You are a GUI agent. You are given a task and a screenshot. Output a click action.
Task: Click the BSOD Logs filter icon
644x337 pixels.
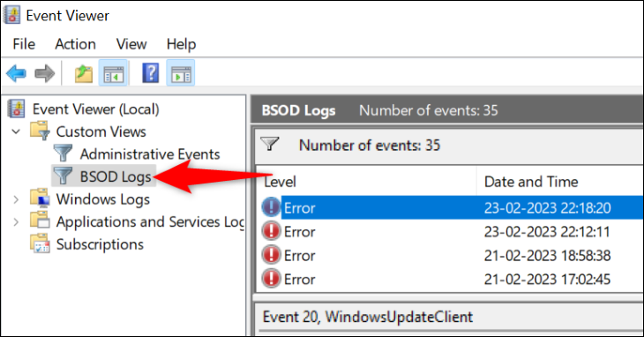tap(63, 176)
